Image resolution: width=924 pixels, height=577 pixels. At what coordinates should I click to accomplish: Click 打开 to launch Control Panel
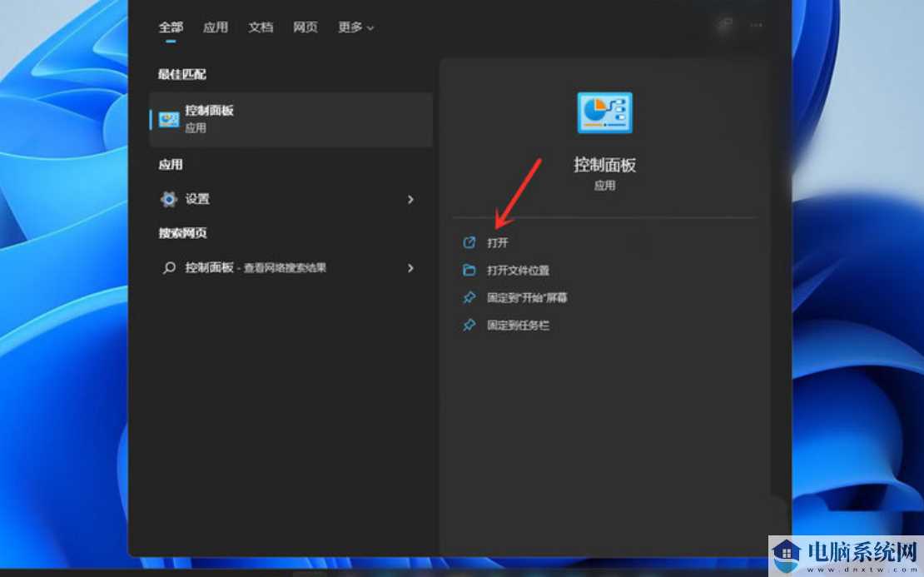coord(497,242)
